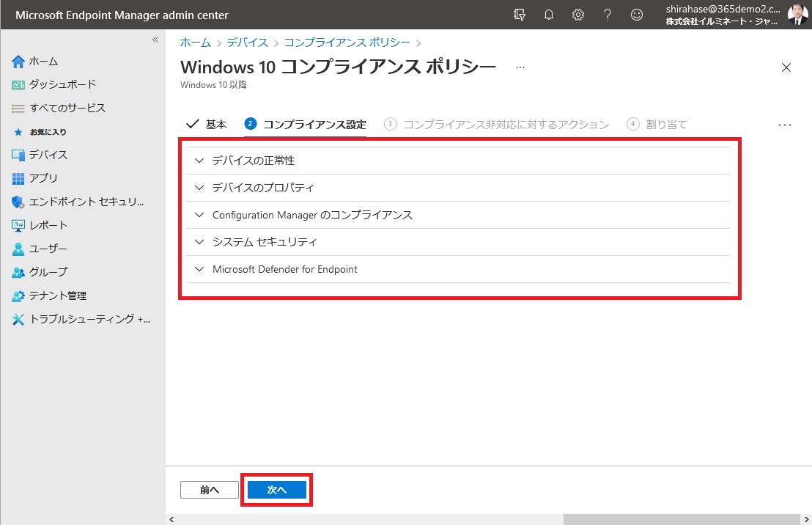This screenshot has width=812, height=525.
Task: Expand Microsoft Defender for Endpoint section
Action: (458, 270)
